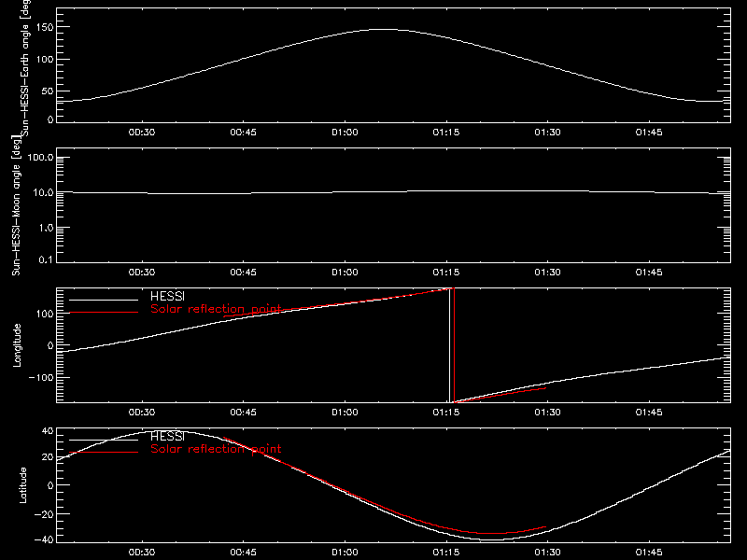Click 01:45 time label below Earth angle plot
Viewport: 747px width, 560px height.
click(x=649, y=133)
